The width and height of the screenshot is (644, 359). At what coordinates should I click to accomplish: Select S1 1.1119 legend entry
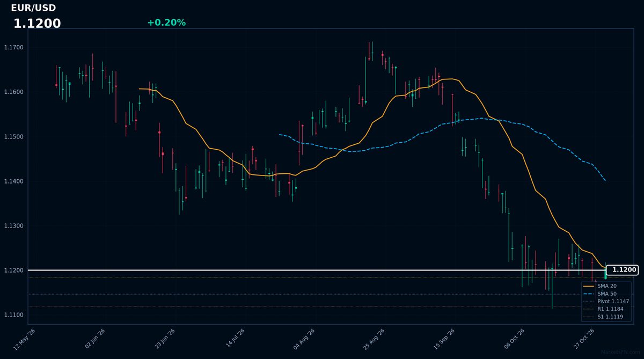point(603,317)
